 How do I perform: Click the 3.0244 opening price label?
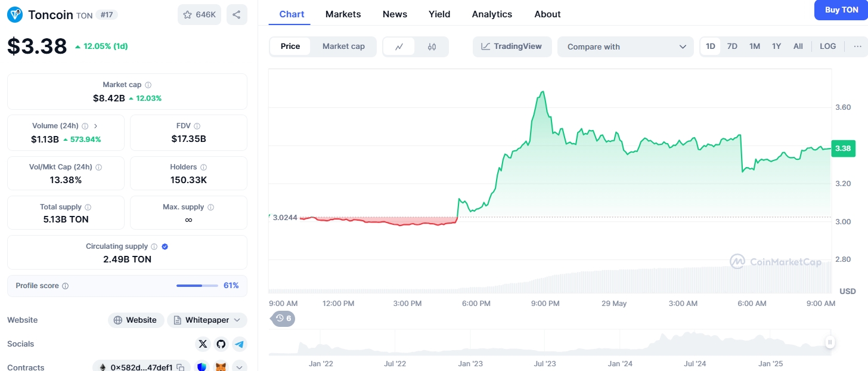click(285, 218)
